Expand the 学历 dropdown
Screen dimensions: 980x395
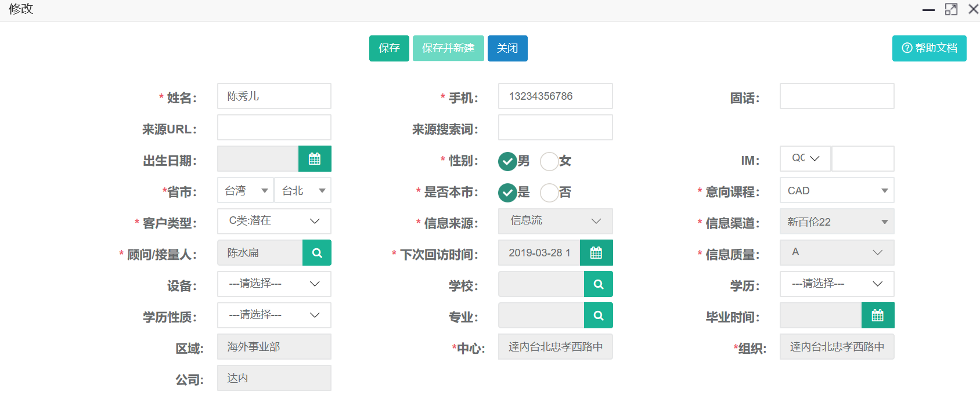(x=837, y=284)
